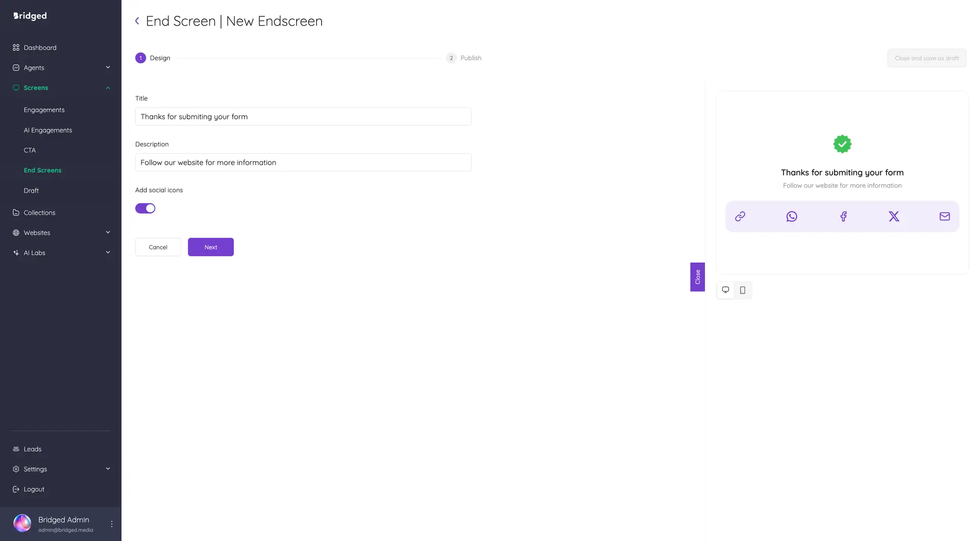Viewport: 980px width, 541px height.
Task: Close the preview panel via Close tab
Action: 697,277
